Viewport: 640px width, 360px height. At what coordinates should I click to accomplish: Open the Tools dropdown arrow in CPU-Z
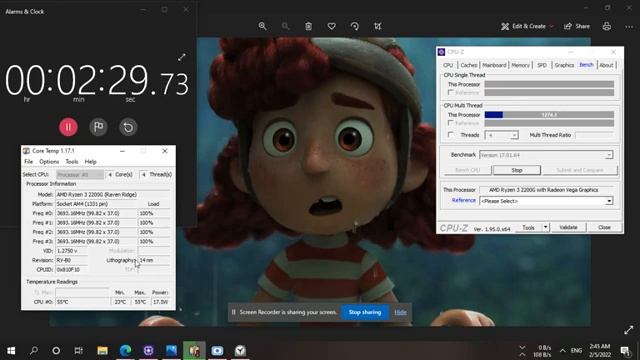click(x=545, y=228)
